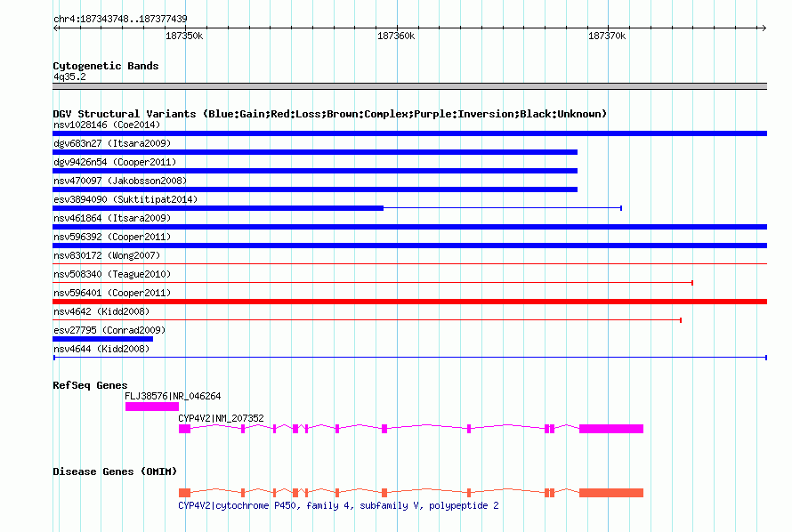This screenshot has height=532, width=792.
Task: Select the blue dgv683n27 gain bar
Action: coord(315,152)
